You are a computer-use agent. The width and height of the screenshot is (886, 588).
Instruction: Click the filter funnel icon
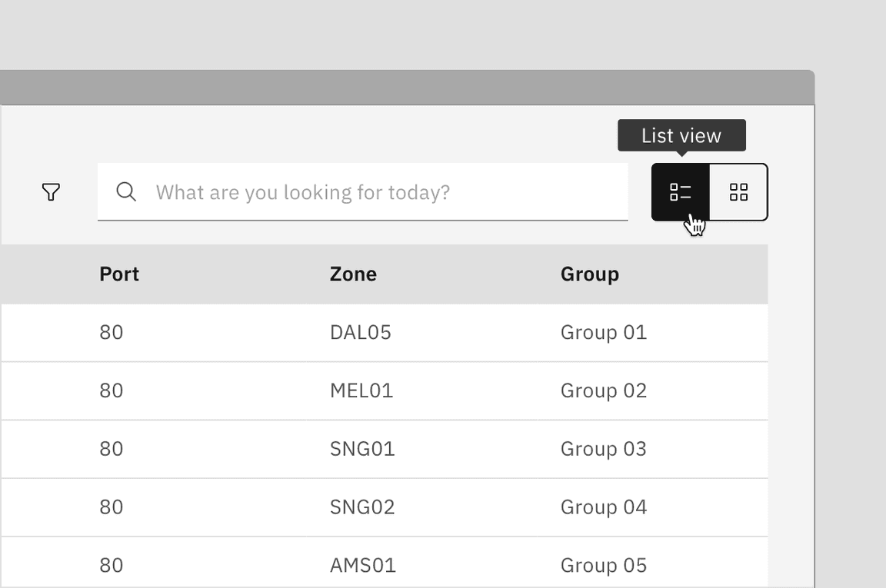click(x=51, y=192)
